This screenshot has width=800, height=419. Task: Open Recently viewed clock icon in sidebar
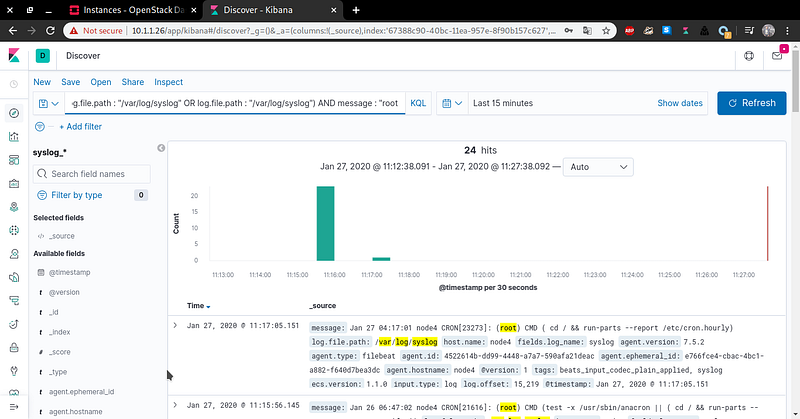pyautogui.click(x=14, y=84)
